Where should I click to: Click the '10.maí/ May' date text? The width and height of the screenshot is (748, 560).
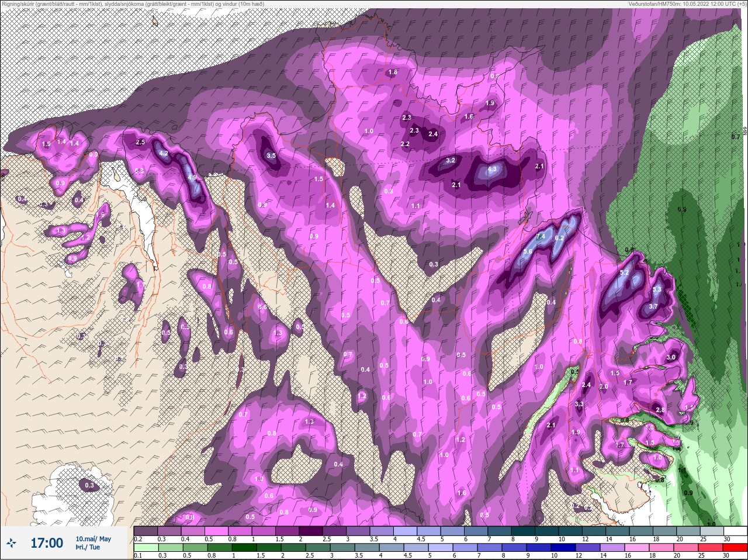pyautogui.click(x=93, y=539)
